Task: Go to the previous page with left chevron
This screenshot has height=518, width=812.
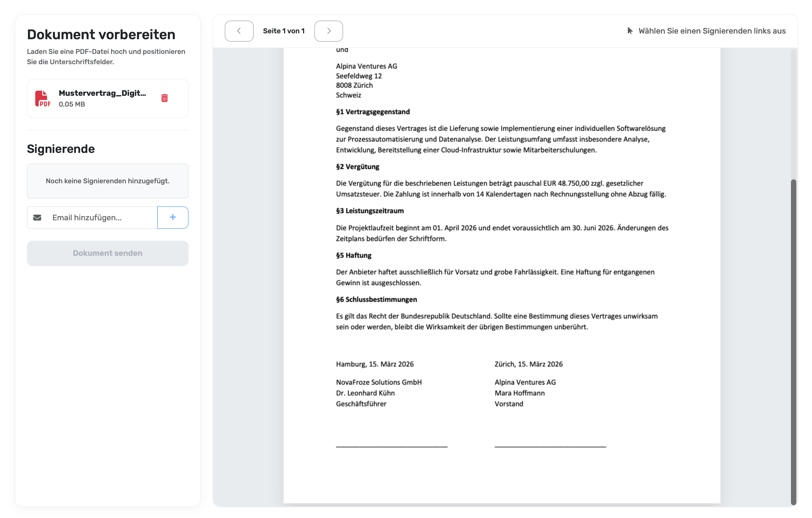Action: pyautogui.click(x=239, y=31)
